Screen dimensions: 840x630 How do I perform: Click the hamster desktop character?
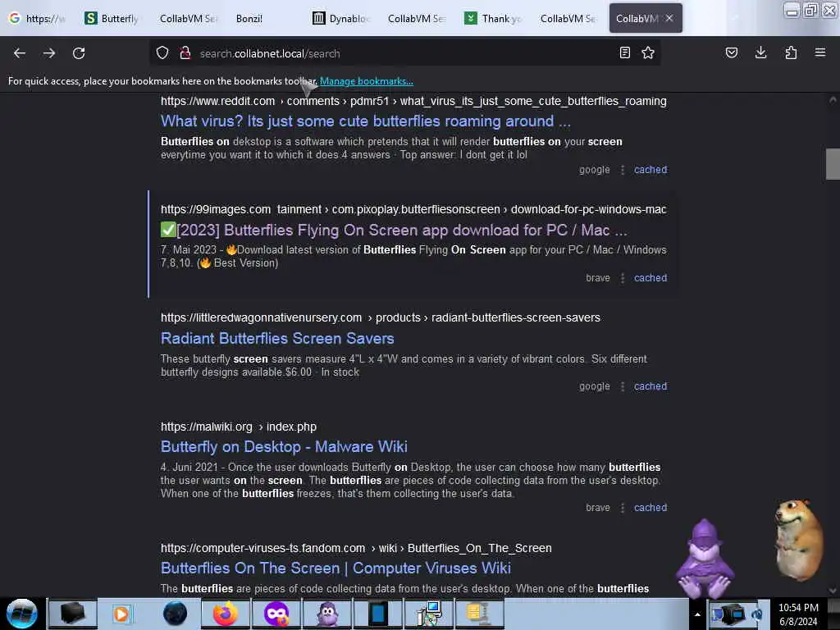tap(797, 540)
